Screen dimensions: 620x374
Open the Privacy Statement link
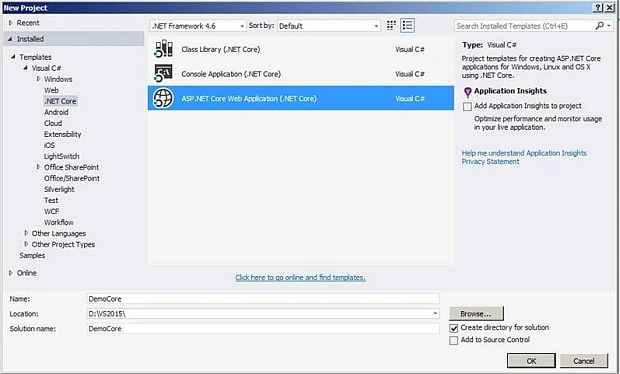pyautogui.click(x=490, y=162)
